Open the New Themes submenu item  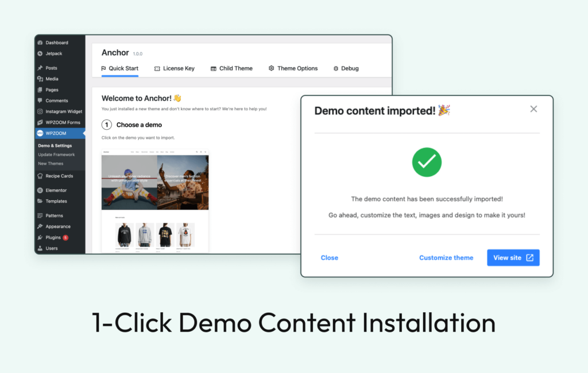click(x=51, y=164)
